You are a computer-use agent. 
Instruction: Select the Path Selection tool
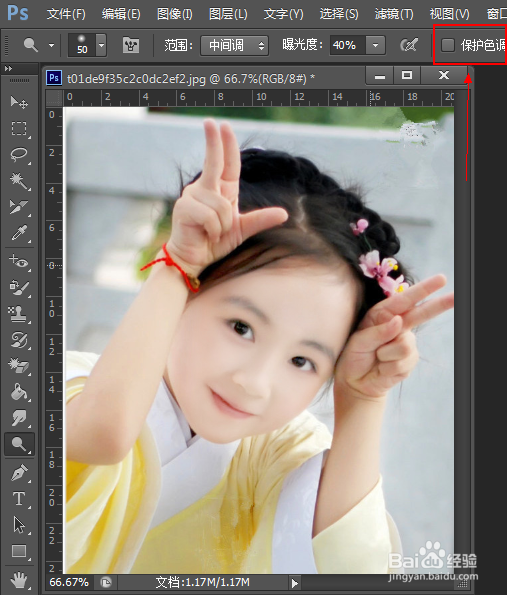click(x=19, y=525)
